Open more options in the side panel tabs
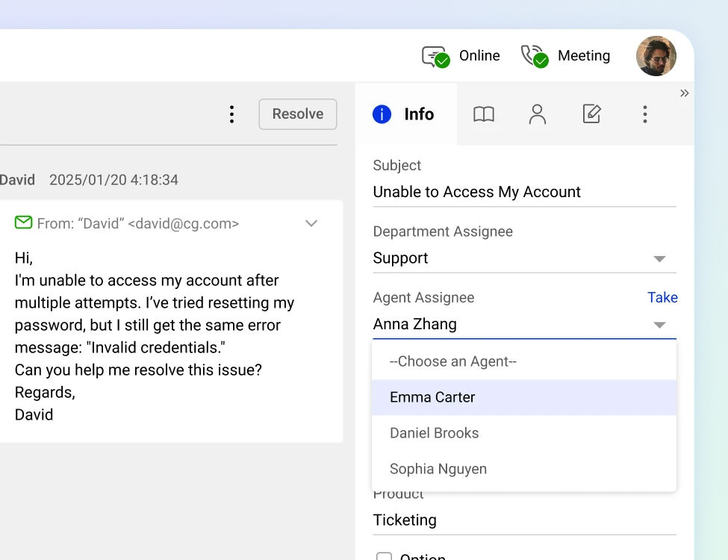The image size is (728, 560). [x=645, y=114]
